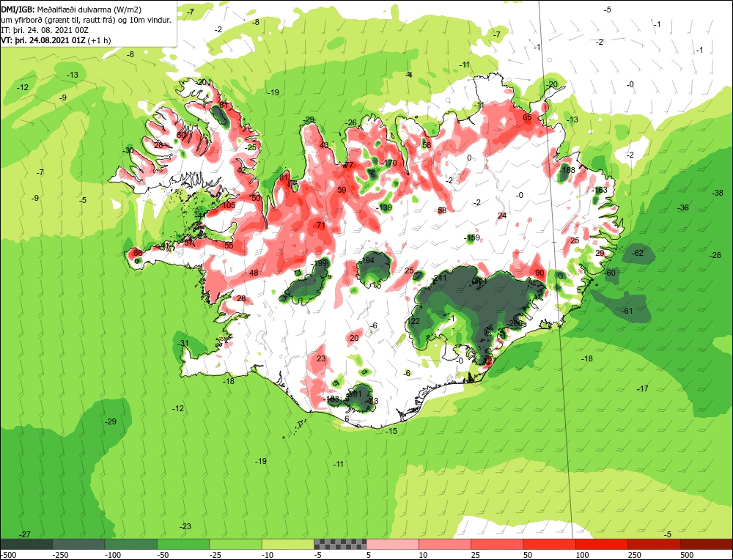Click the '-199' value on the dark green patch
Viewport: 733px width, 560px height.
click(x=318, y=264)
